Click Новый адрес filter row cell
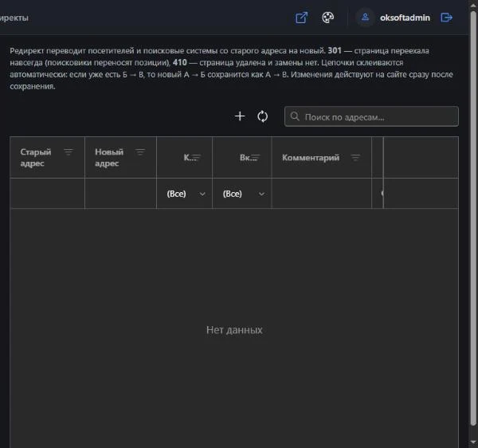The width and height of the screenshot is (478, 448). (121, 194)
